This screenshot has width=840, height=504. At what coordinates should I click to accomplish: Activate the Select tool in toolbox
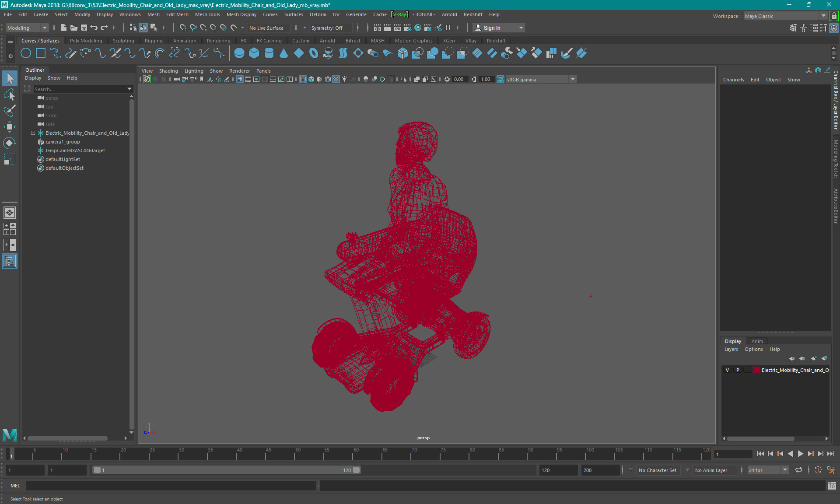click(10, 79)
